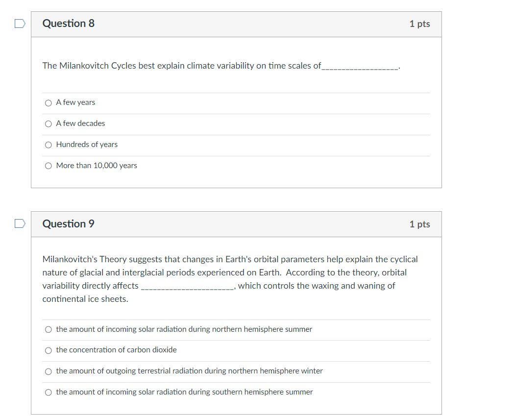514x420 pixels.
Task: Click the 'Hundreds of years' answer label
Action: coord(87,145)
